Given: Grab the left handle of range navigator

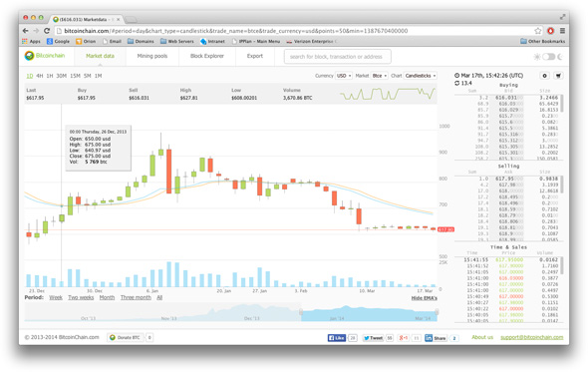Looking at the screenshot, I should pyautogui.click(x=301, y=312).
